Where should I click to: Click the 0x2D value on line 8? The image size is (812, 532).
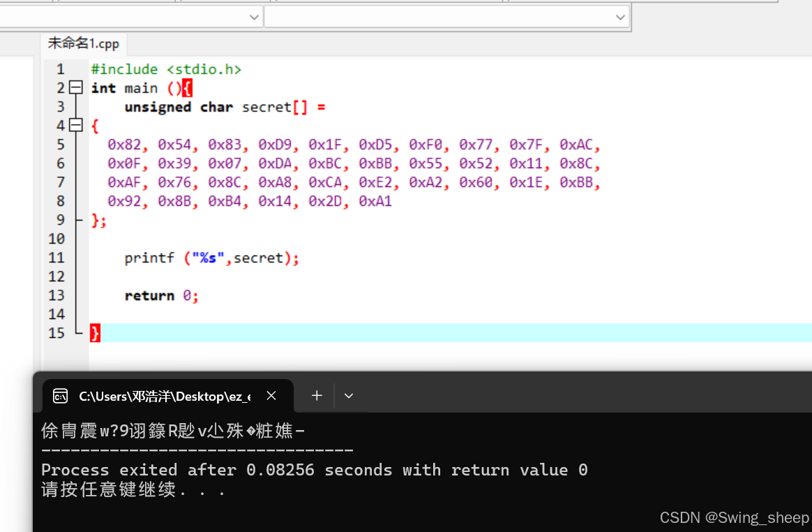(325, 201)
